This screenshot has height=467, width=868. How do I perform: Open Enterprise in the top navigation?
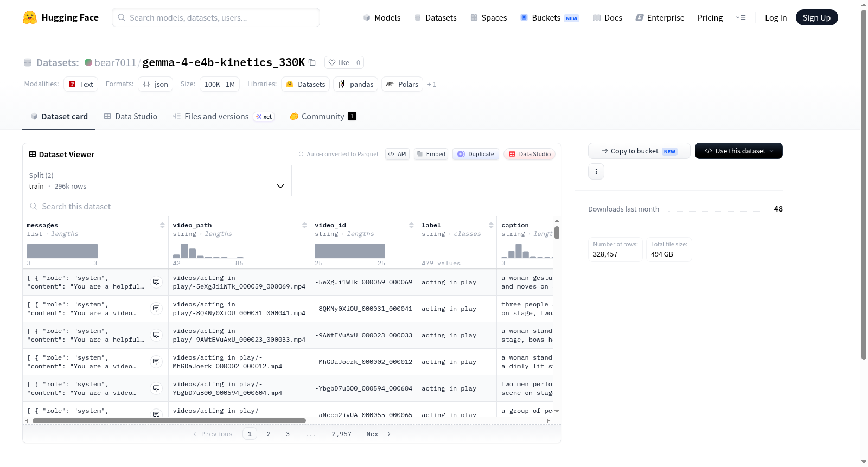click(x=660, y=17)
